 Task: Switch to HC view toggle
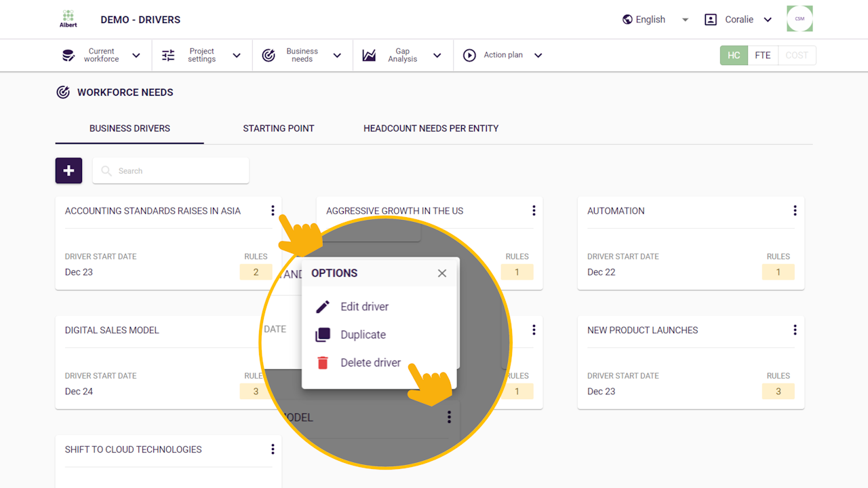click(x=734, y=56)
